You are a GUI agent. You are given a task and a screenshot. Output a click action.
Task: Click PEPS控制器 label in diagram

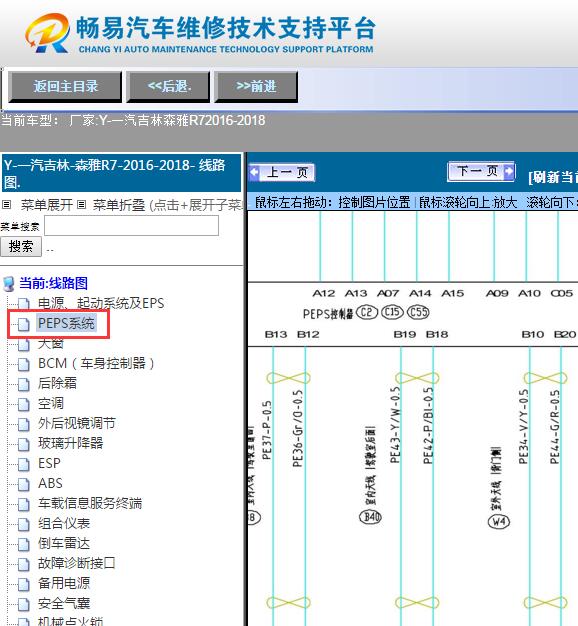(x=328, y=314)
